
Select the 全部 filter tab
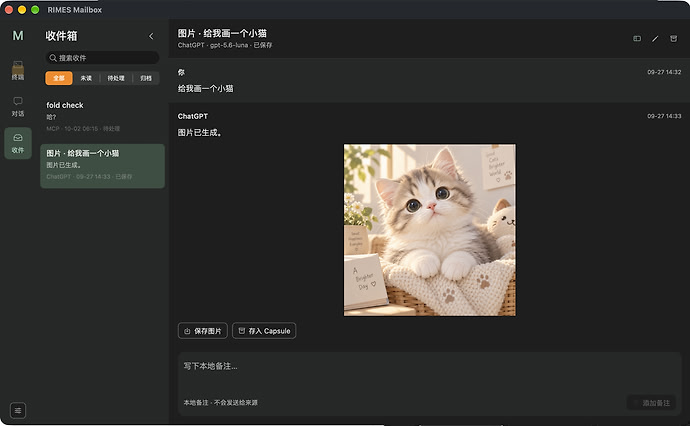coord(59,78)
